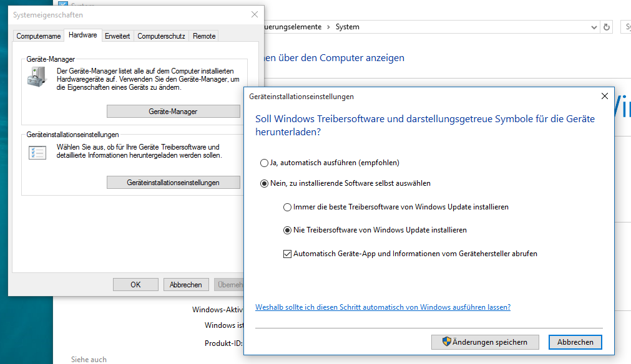Screen dimensions: 631x364
Task: Open the Erweitert tab
Action: pos(117,36)
